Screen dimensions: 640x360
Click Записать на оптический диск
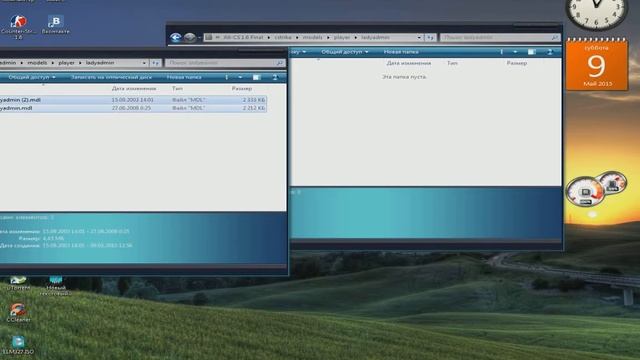point(111,77)
